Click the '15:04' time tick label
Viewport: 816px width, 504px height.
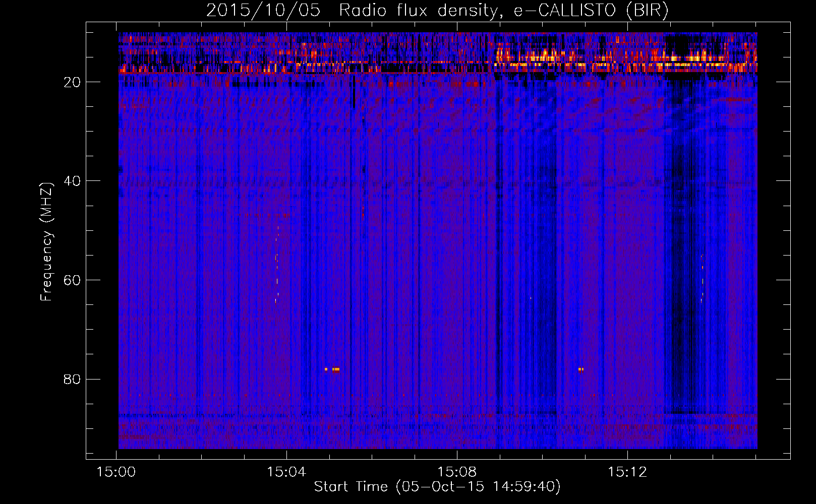[286, 472]
